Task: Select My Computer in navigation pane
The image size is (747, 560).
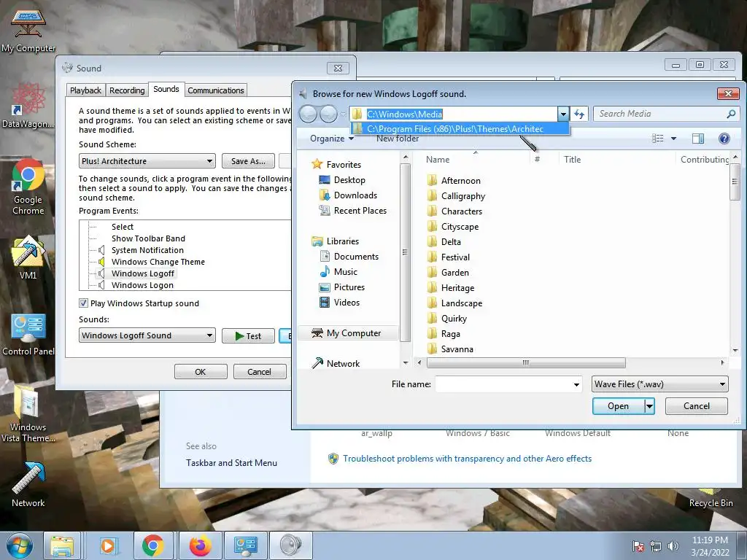Action: click(x=354, y=333)
